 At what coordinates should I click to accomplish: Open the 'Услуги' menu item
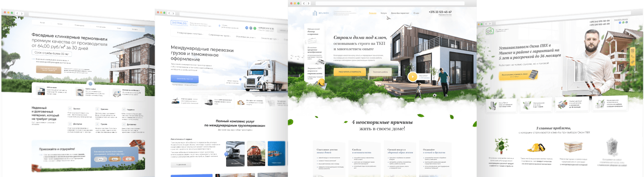[383, 13]
